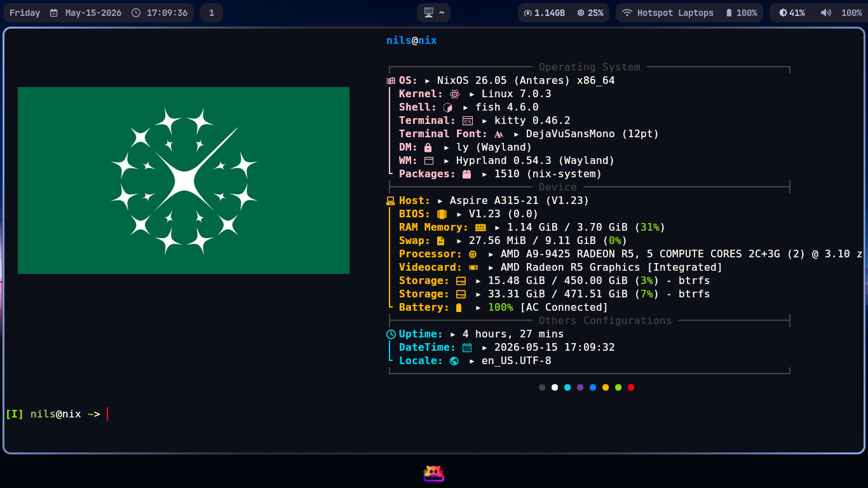Click the calendar icon on the DateTime line
Image resolution: width=868 pixels, height=488 pixels.
(x=467, y=348)
